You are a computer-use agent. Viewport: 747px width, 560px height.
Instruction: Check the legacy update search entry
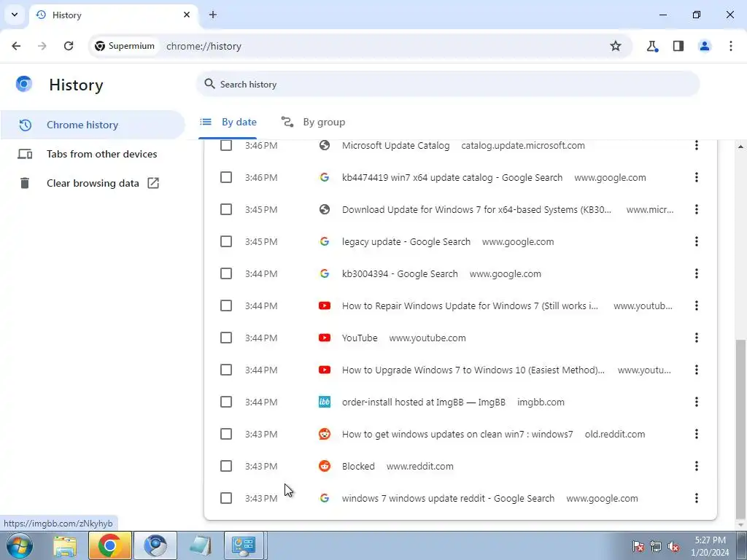pos(226,241)
